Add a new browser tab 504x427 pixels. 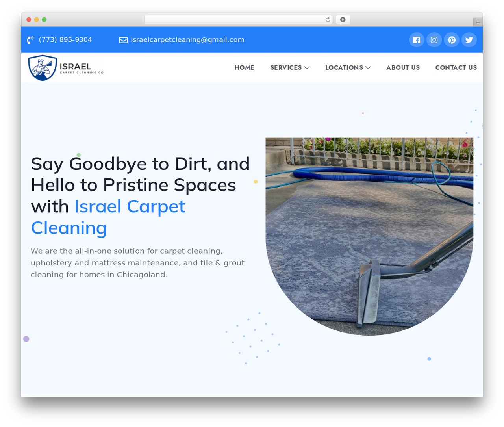(478, 22)
